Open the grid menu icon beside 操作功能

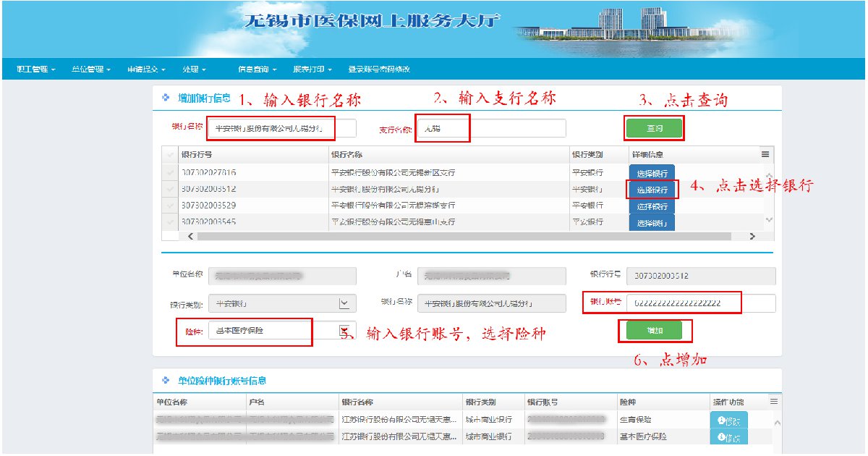[x=773, y=402]
